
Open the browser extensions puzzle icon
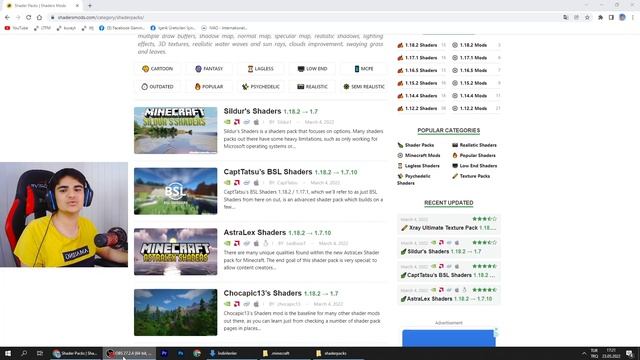600,18
